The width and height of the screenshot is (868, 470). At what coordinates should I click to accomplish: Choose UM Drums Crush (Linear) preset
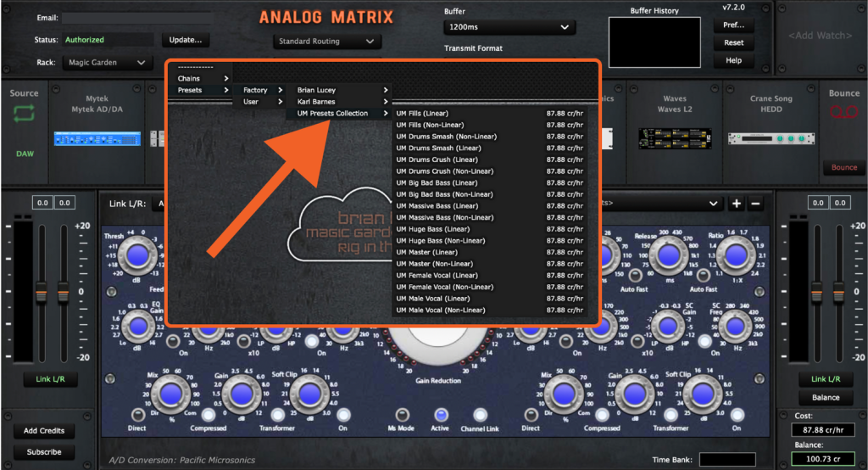490,159
